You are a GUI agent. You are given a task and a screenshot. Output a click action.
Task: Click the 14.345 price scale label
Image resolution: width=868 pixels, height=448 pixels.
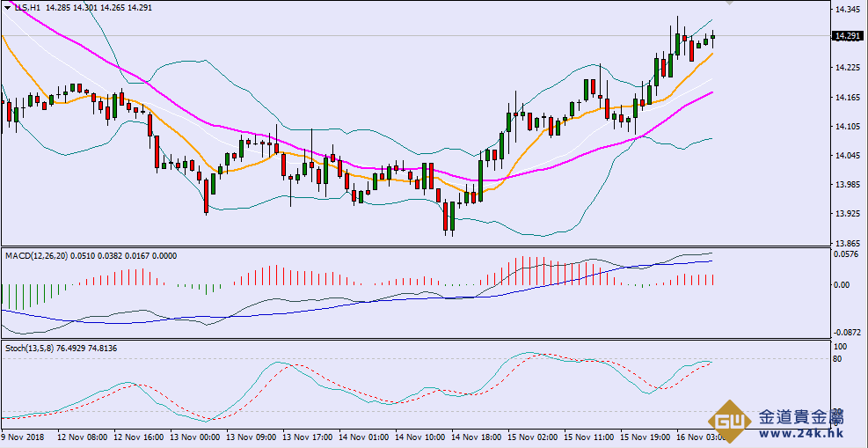(x=847, y=10)
